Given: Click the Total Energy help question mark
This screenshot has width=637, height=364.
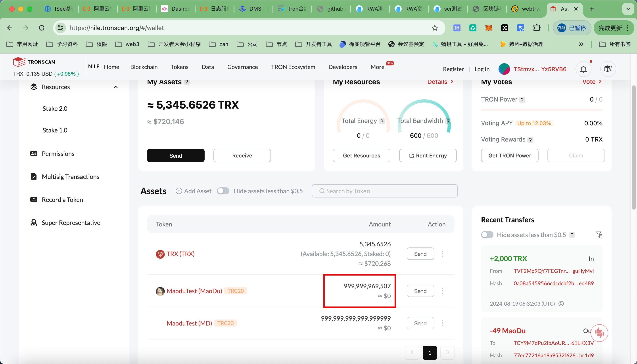Looking at the screenshot, I should [x=382, y=121].
